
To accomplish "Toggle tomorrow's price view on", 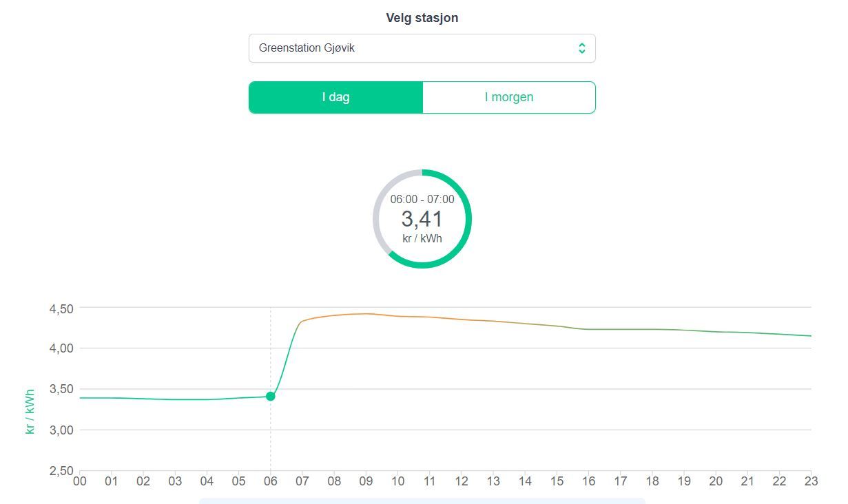I will 509,97.
